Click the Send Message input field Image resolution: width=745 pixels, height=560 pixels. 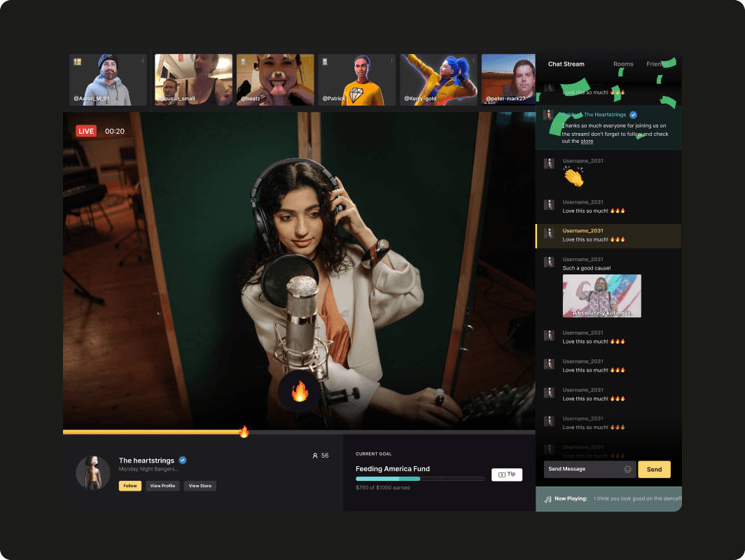coord(590,469)
